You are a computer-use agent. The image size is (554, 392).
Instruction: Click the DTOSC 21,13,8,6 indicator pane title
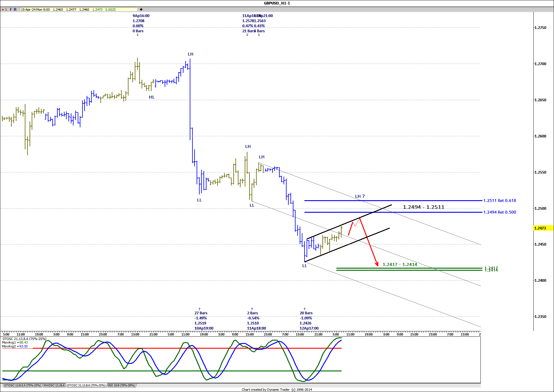24,339
